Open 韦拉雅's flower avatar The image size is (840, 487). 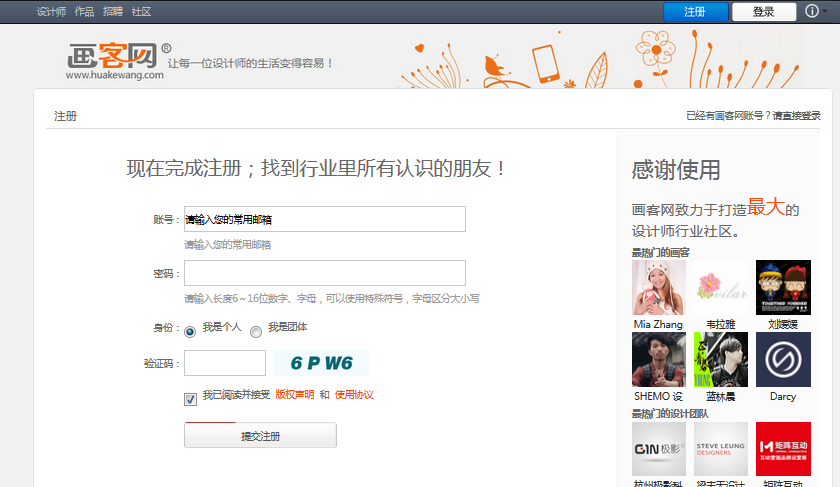(721, 288)
